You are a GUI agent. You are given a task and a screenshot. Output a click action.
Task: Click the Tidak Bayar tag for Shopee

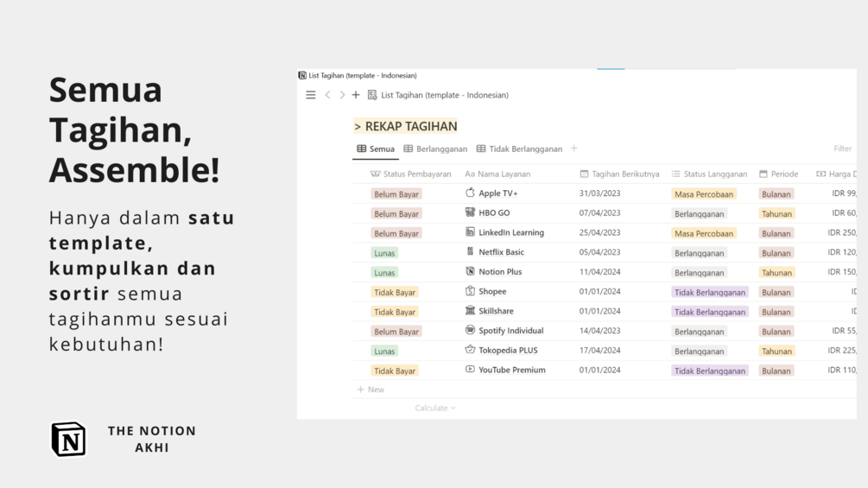pyautogui.click(x=395, y=292)
